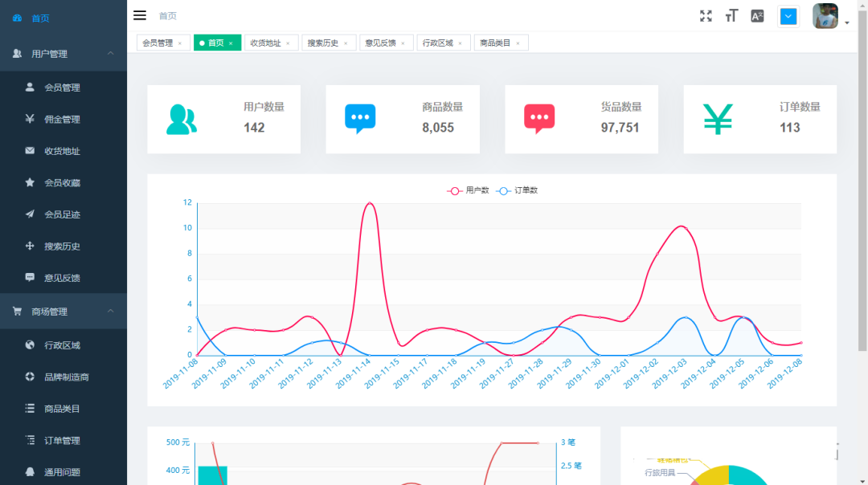The width and height of the screenshot is (868, 485).
Task: Open 佣金管理 from the sidebar
Action: click(62, 120)
